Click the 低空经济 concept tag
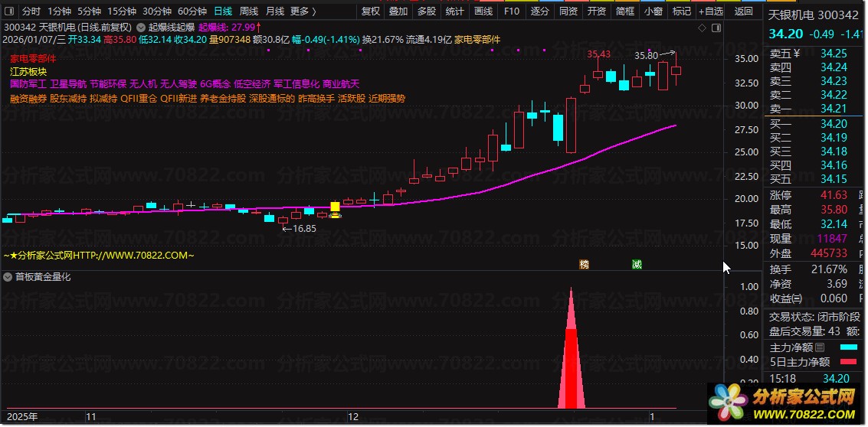The image size is (868, 427). (252, 84)
